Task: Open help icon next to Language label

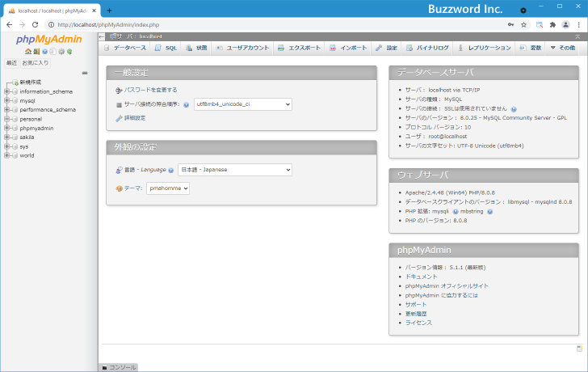Action: click(x=170, y=170)
